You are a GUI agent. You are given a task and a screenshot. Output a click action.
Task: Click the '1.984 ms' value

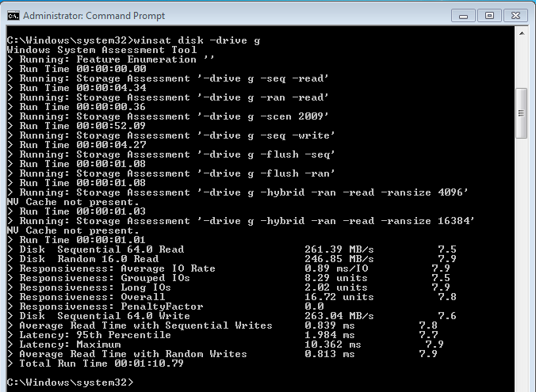330,335
